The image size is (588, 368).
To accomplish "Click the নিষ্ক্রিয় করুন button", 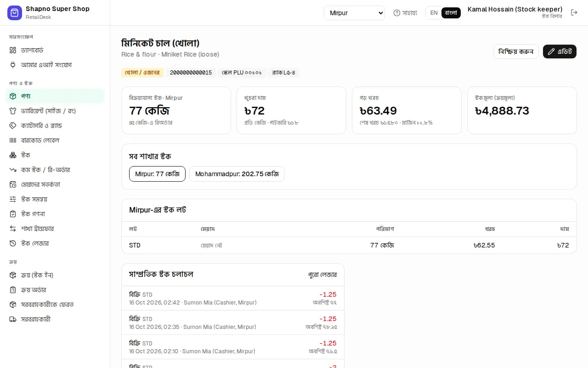I will click(x=516, y=52).
